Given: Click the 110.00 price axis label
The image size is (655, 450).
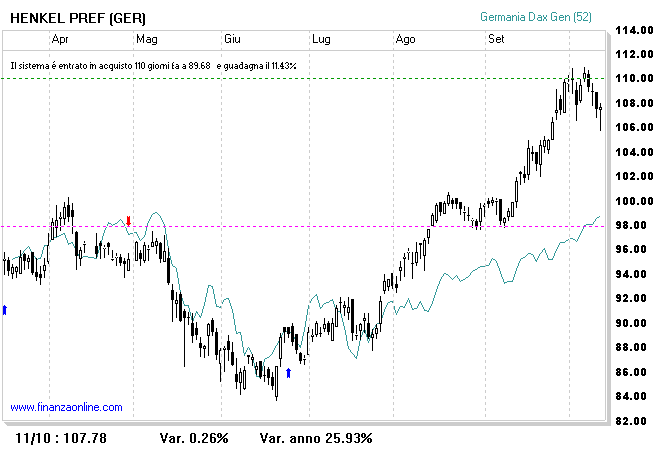Looking at the screenshot, I should coord(634,78).
